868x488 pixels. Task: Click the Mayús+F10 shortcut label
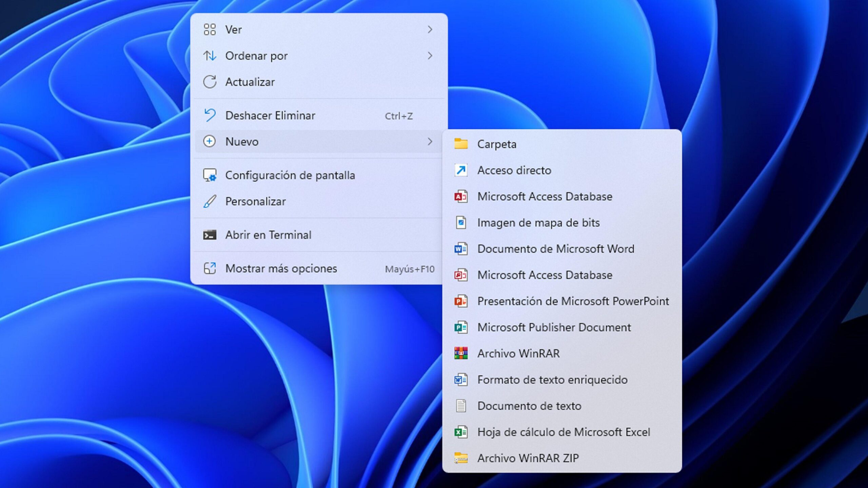[410, 269]
